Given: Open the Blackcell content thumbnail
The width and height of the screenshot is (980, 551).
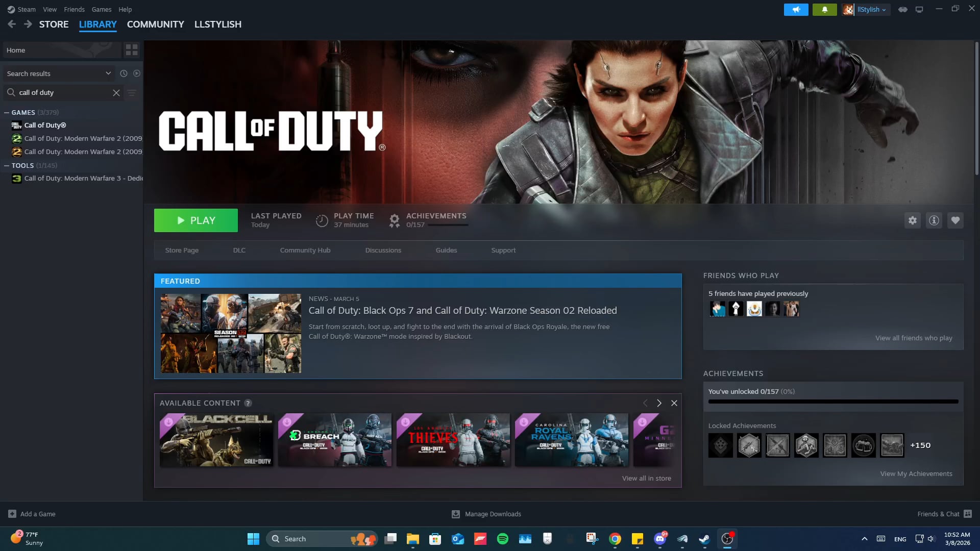Looking at the screenshot, I should coord(216,440).
